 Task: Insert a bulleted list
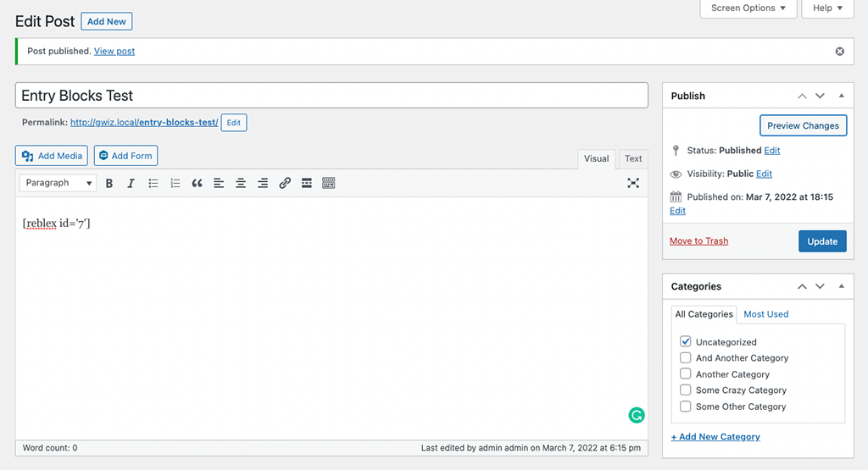[153, 183]
